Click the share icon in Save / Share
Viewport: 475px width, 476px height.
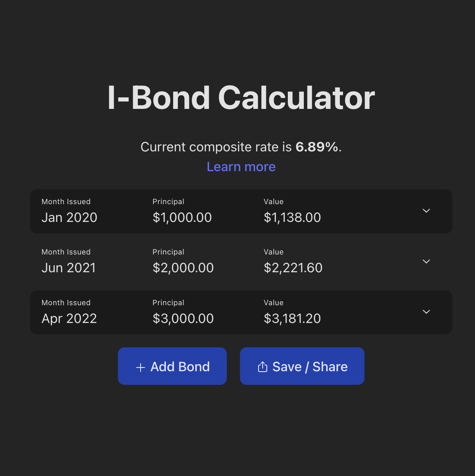click(x=263, y=367)
